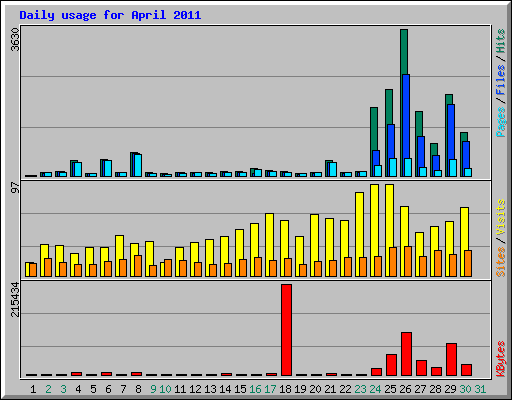
Task: Click the 'Hits' legend label
Action: click(x=500, y=41)
